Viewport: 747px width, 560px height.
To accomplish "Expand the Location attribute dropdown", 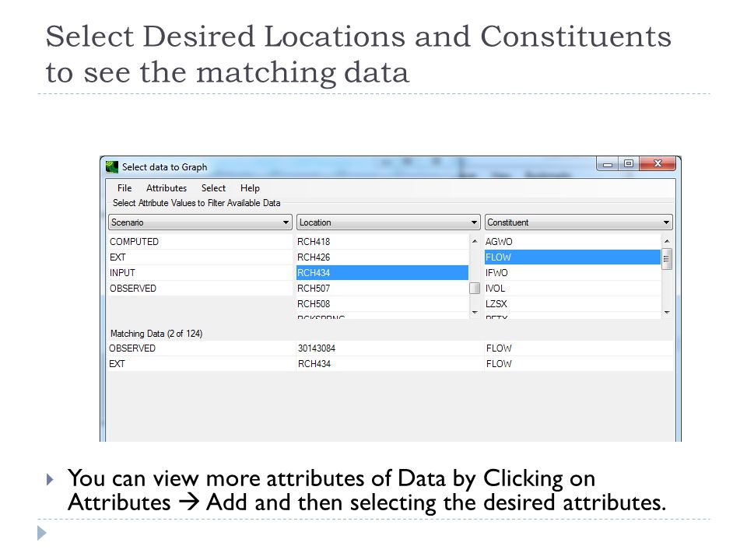I will tap(388, 222).
